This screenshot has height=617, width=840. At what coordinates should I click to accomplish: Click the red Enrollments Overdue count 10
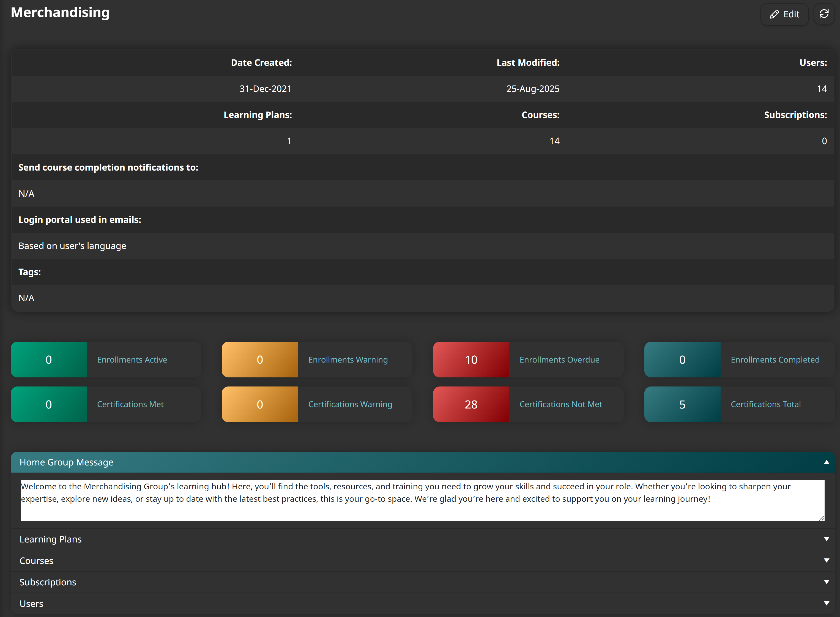[x=471, y=360]
